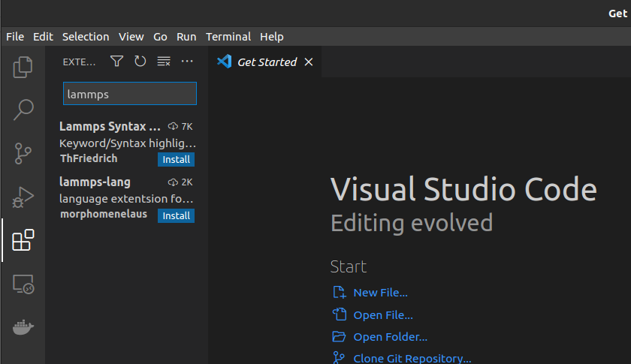Click the Open File... link
The width and height of the screenshot is (631, 364).
383,315
